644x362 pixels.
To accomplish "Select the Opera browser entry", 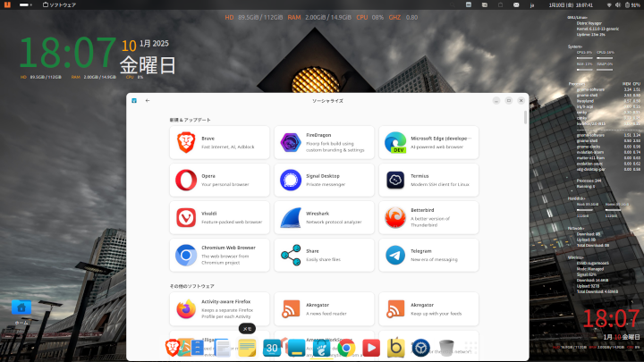I will (219, 180).
